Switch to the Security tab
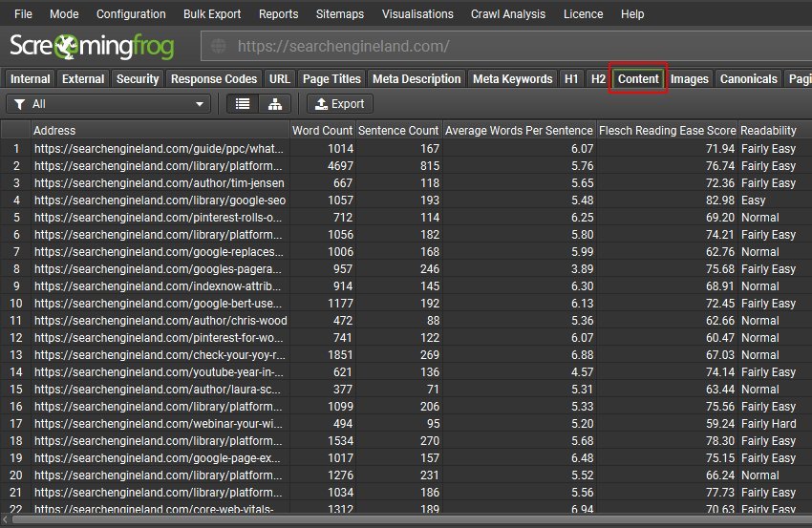The width and height of the screenshot is (812, 528). [x=138, y=78]
